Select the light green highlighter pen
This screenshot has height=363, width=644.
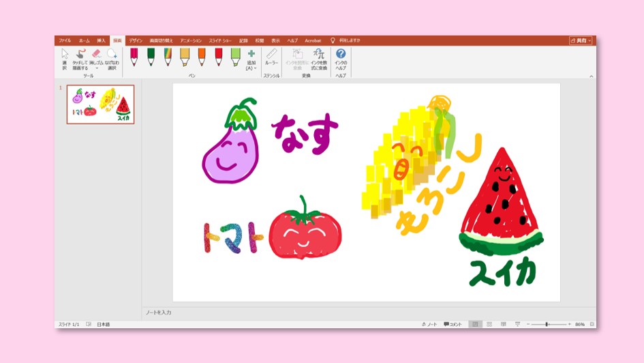pyautogui.click(x=235, y=57)
